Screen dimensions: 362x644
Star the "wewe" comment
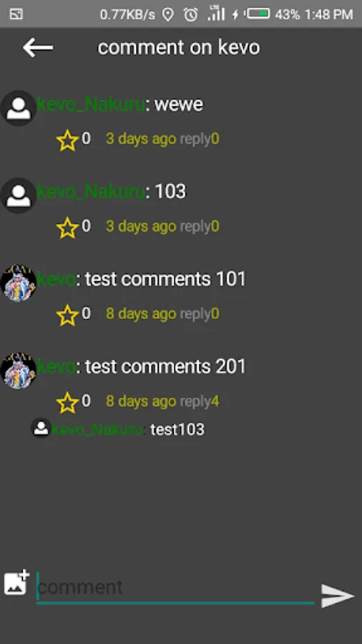click(x=67, y=140)
